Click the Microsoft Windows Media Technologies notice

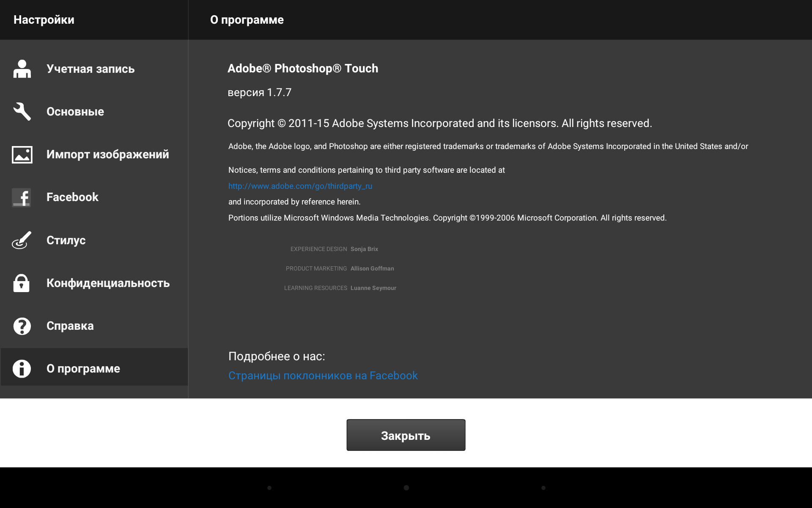click(x=447, y=218)
